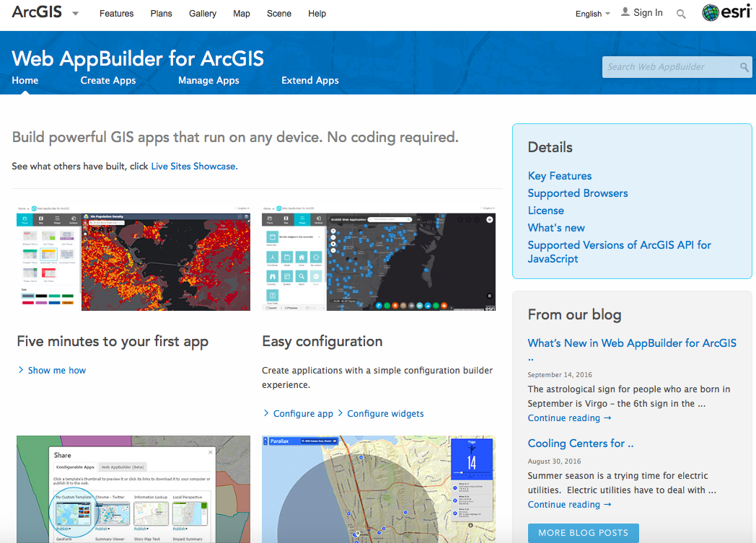Open the Plans menu item
The width and height of the screenshot is (756, 543).
161,14
